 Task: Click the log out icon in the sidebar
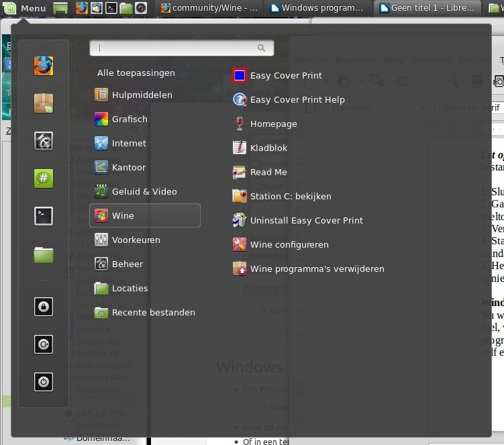[44, 344]
